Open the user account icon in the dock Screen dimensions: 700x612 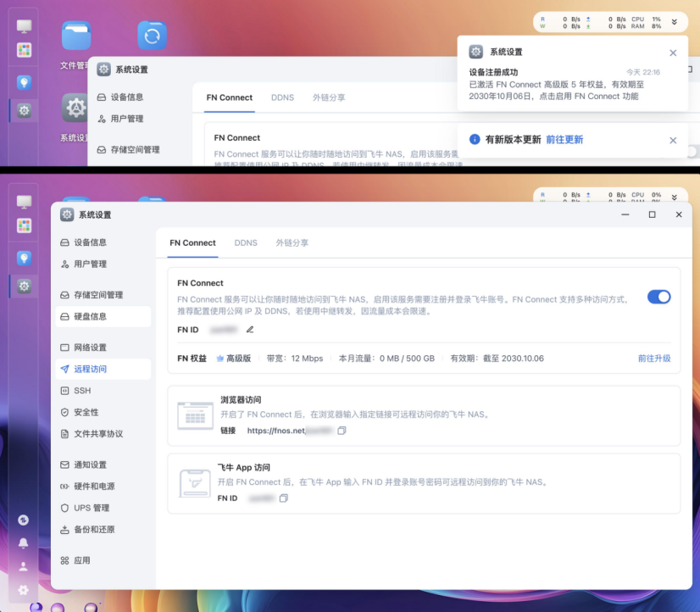pos(23,566)
